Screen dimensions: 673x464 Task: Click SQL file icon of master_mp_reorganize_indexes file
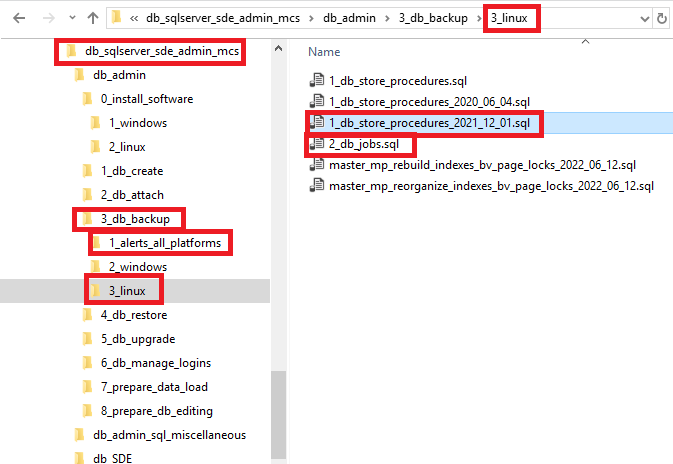point(317,185)
